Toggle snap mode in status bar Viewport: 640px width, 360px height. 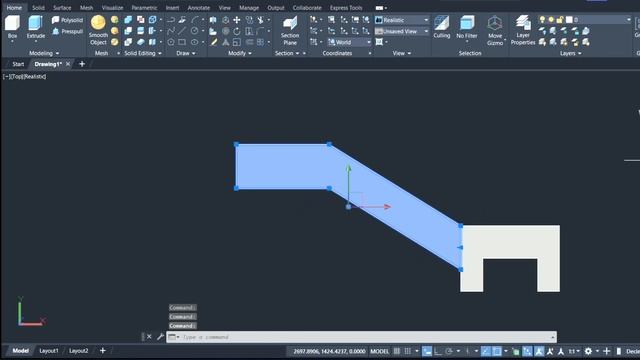pos(407,351)
